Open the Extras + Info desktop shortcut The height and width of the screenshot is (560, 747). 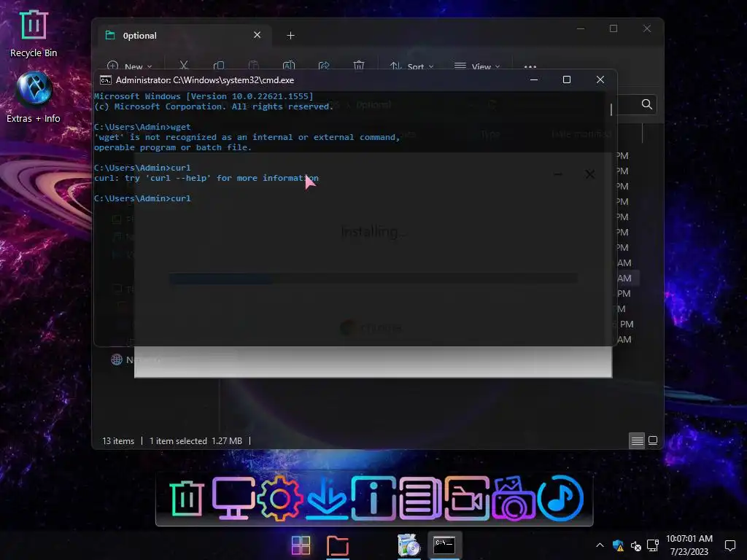[x=34, y=97]
